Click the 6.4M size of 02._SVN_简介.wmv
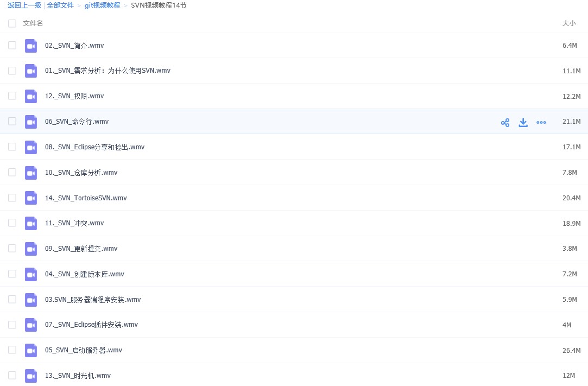Viewport: 588px width, 386px height. (x=570, y=46)
